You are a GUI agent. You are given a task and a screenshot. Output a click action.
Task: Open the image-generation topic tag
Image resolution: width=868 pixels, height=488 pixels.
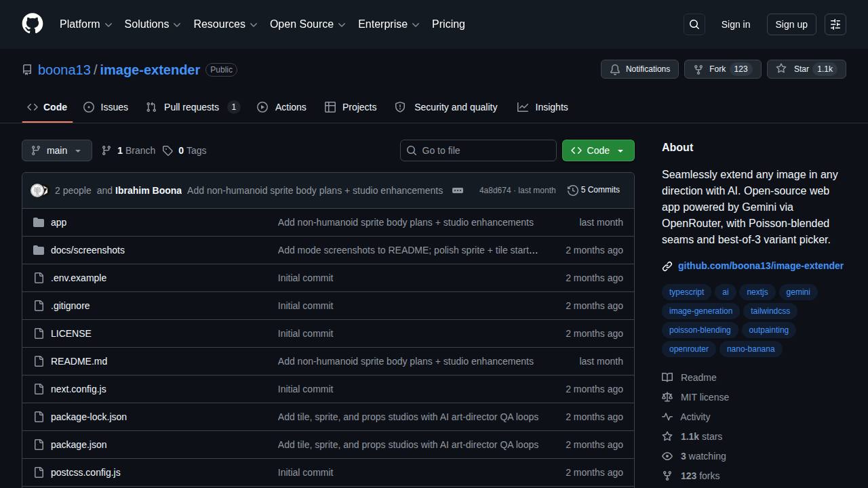[701, 311]
